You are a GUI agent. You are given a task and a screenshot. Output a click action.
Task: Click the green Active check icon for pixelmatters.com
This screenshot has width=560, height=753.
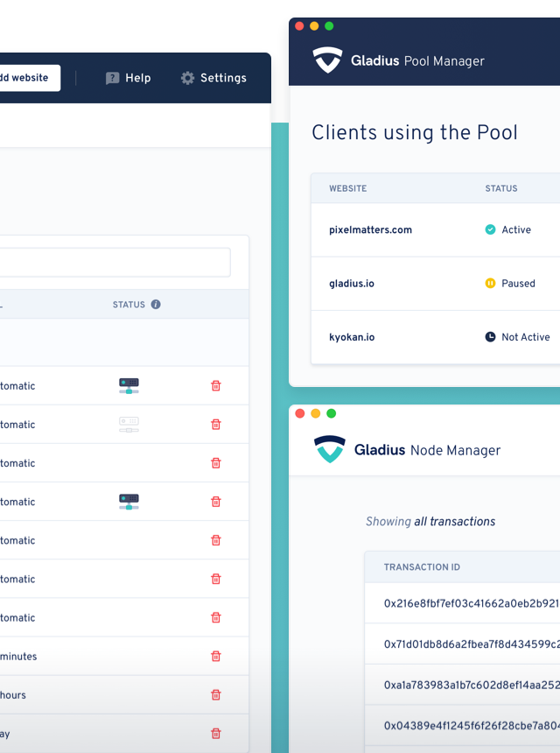490,230
